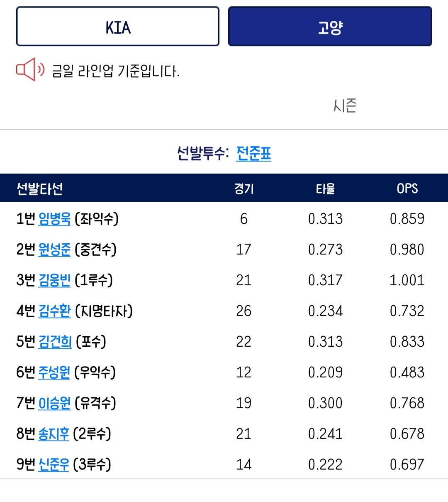Open starting pitcher 전준표 profile
The height and width of the screenshot is (502, 448).
coord(253,153)
